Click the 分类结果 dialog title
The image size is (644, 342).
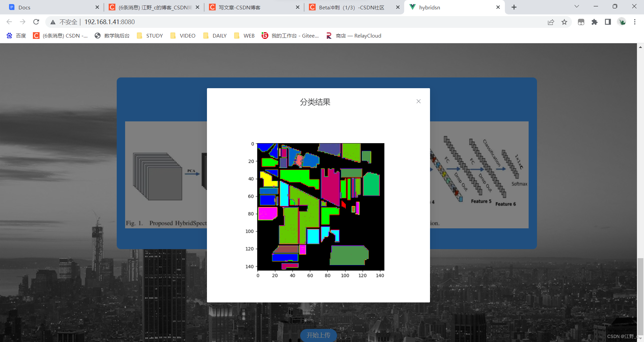[x=315, y=102]
